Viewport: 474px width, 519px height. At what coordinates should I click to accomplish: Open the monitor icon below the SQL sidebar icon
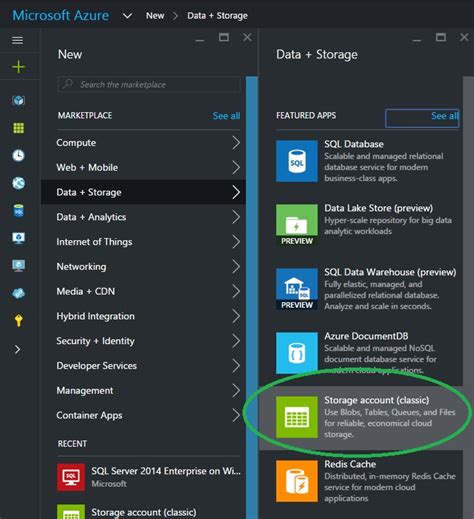point(18,238)
